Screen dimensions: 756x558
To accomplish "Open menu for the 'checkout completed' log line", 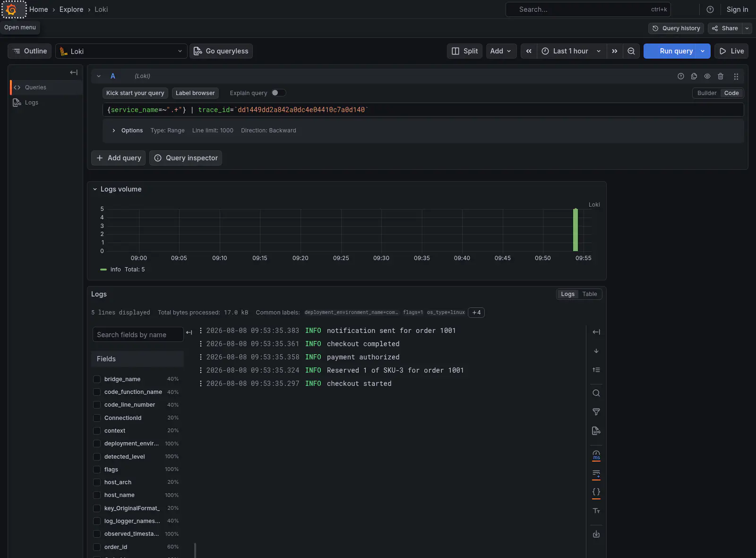I will tap(201, 344).
